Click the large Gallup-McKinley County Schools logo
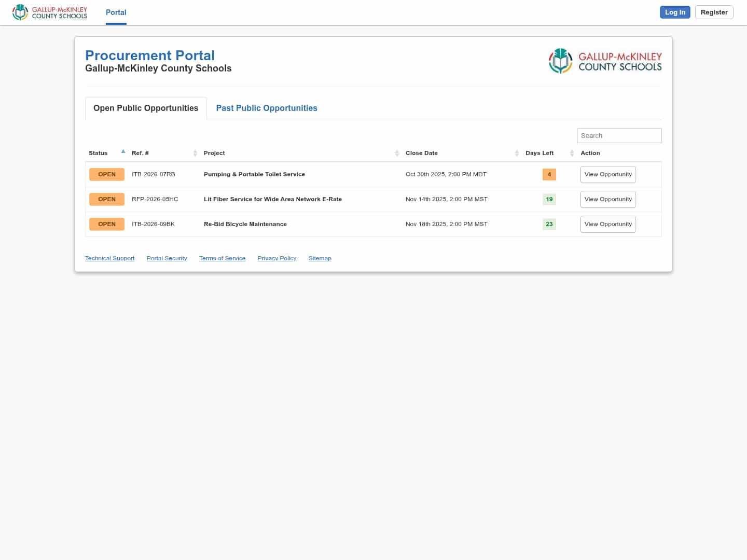Image resolution: width=747 pixels, height=560 pixels. click(605, 61)
